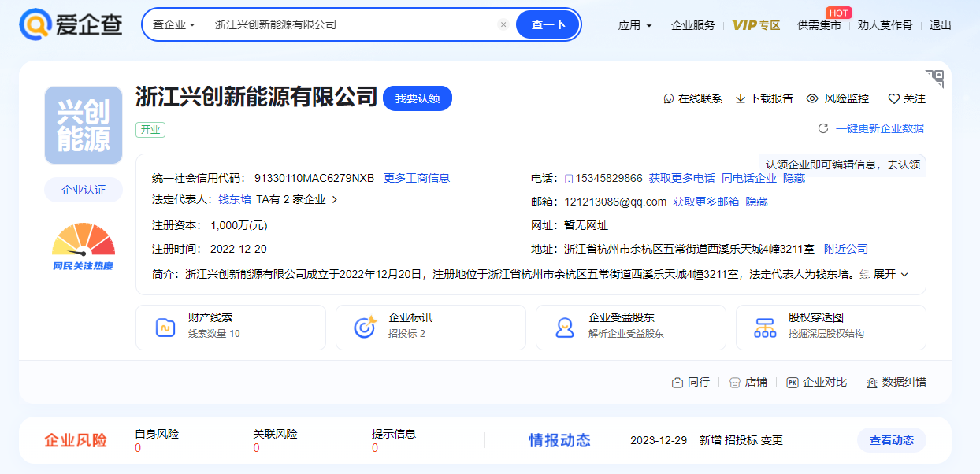The width and height of the screenshot is (980, 474).
Task: Click the 企业风险 heading
Action: tap(76, 440)
